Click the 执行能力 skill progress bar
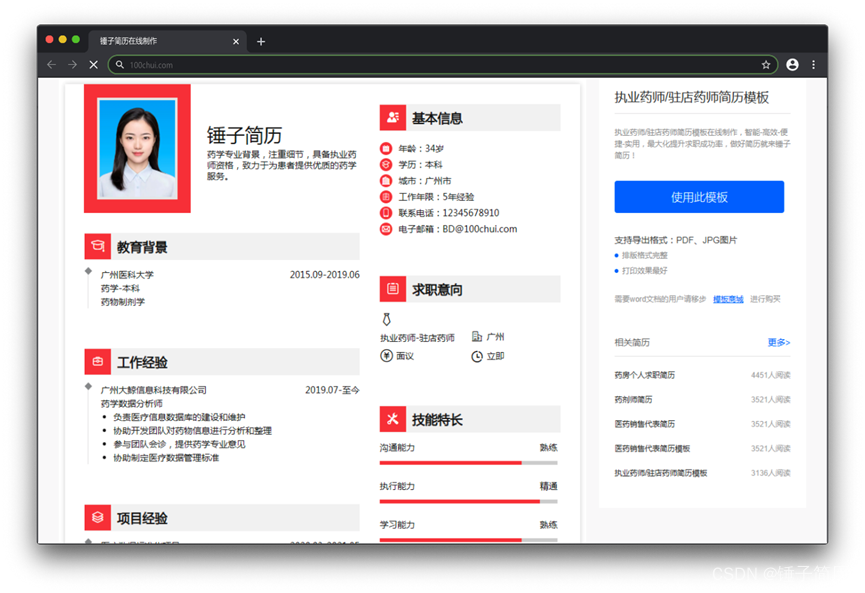 [468, 501]
